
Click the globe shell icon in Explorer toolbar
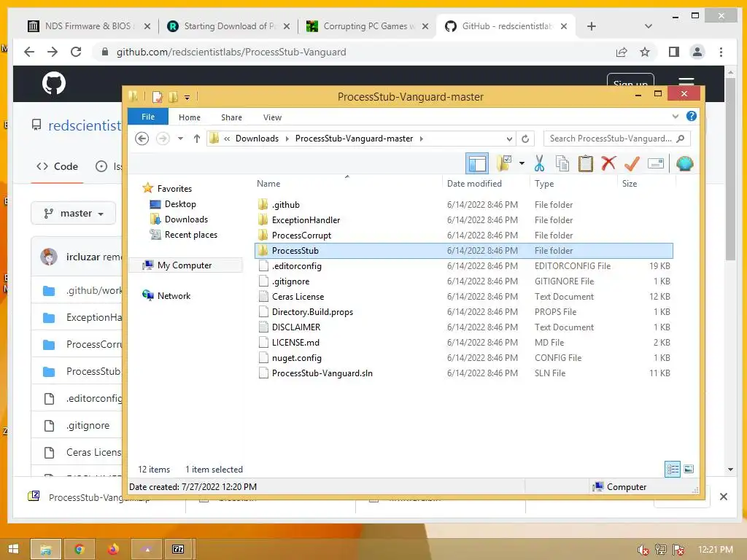point(684,163)
